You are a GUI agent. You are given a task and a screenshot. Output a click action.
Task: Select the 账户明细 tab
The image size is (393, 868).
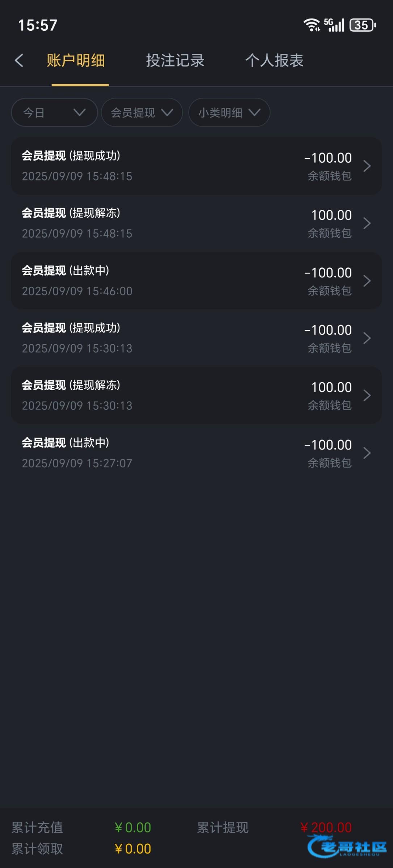click(76, 60)
